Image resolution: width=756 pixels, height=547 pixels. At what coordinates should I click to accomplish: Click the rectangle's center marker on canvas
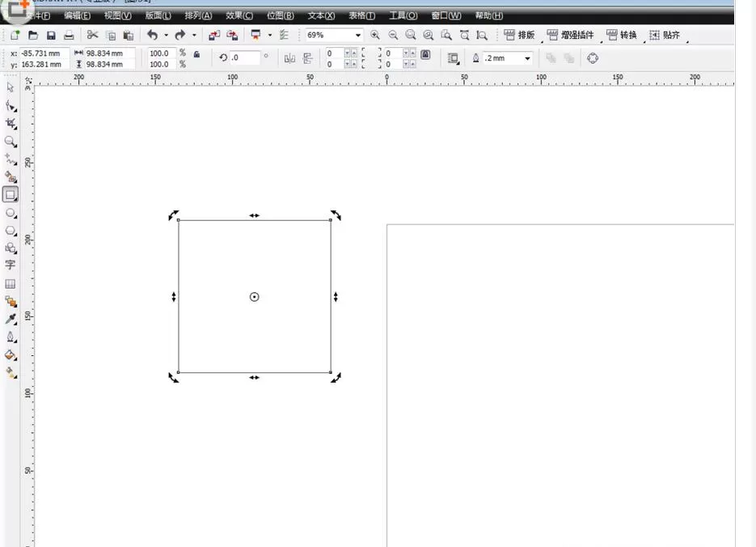coord(254,297)
